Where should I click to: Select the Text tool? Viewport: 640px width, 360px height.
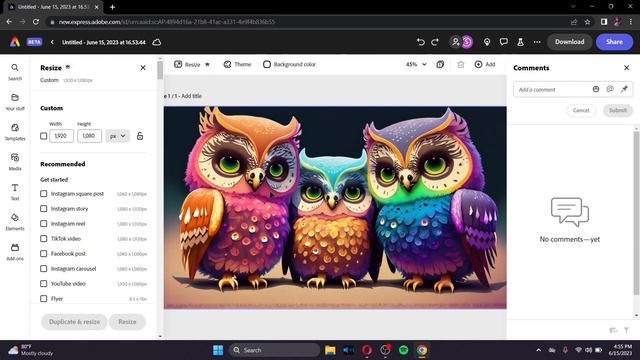pos(15,192)
